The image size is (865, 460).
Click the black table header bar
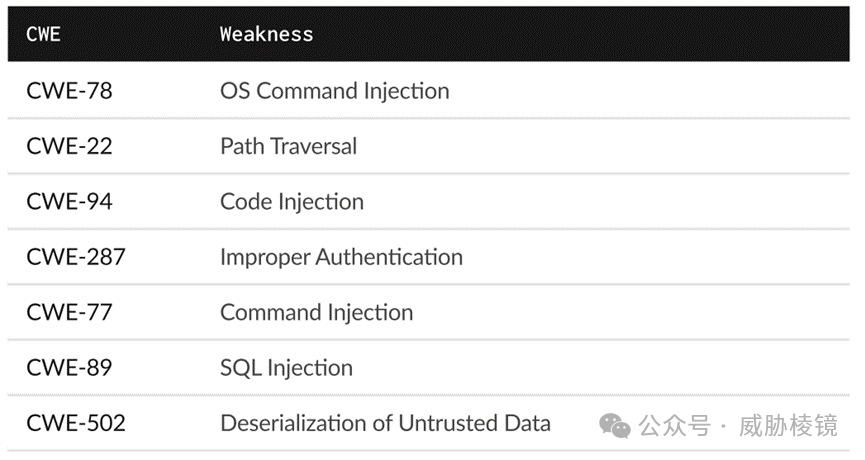[429, 34]
